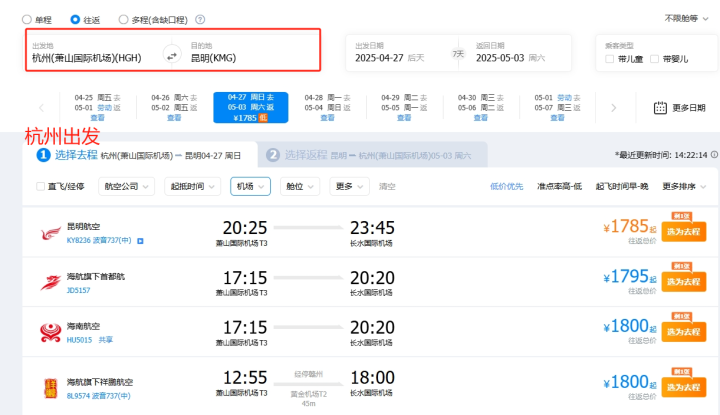
Task: Open the JD5157 flight number link
Action: click(x=79, y=291)
